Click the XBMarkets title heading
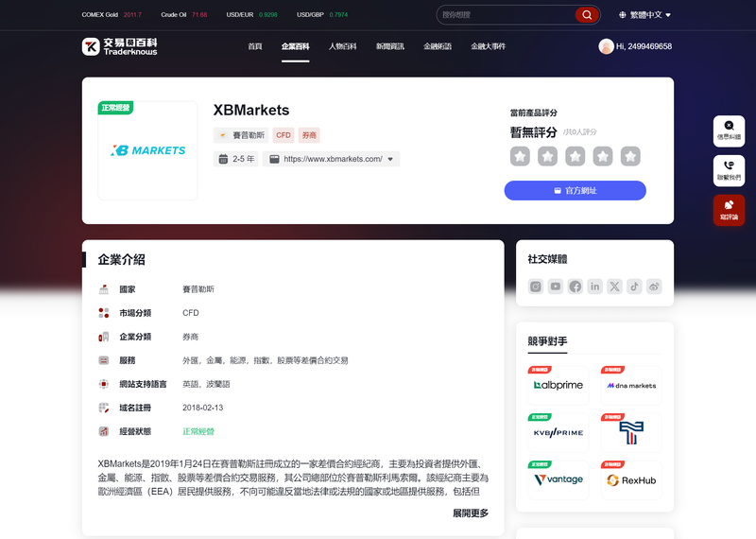Image resolution: width=756 pixels, height=539 pixels. pos(251,110)
